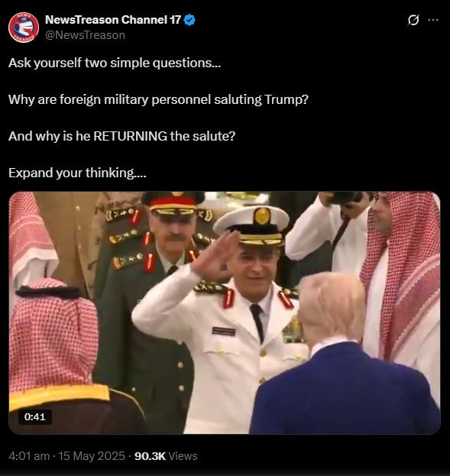Click the 'Ask yourself two simple questions' line
The image size is (450, 476).
coord(115,63)
